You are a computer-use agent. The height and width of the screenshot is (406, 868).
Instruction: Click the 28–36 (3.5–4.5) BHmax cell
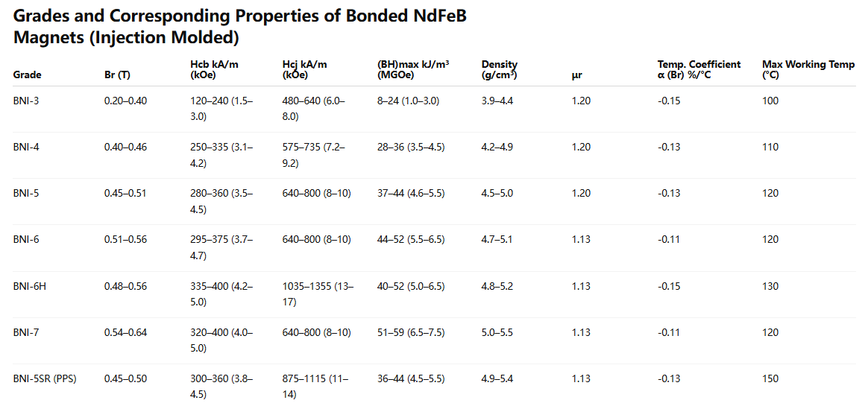[x=411, y=147]
